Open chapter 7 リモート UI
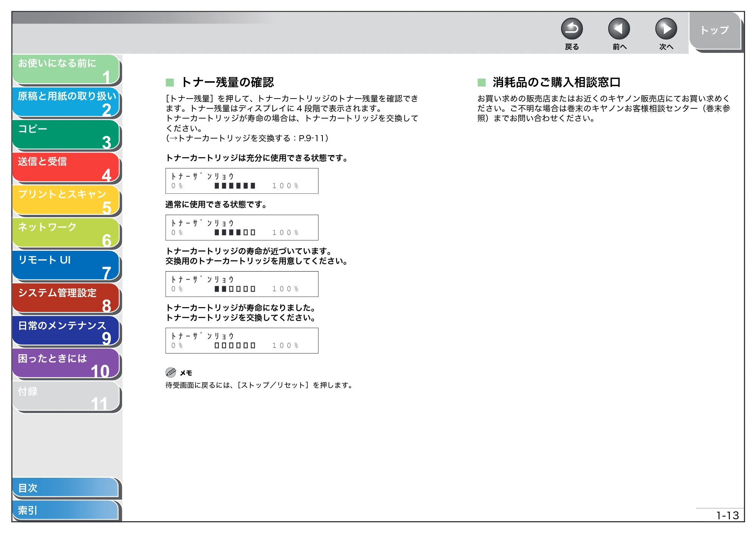The image size is (756, 534). point(66,266)
